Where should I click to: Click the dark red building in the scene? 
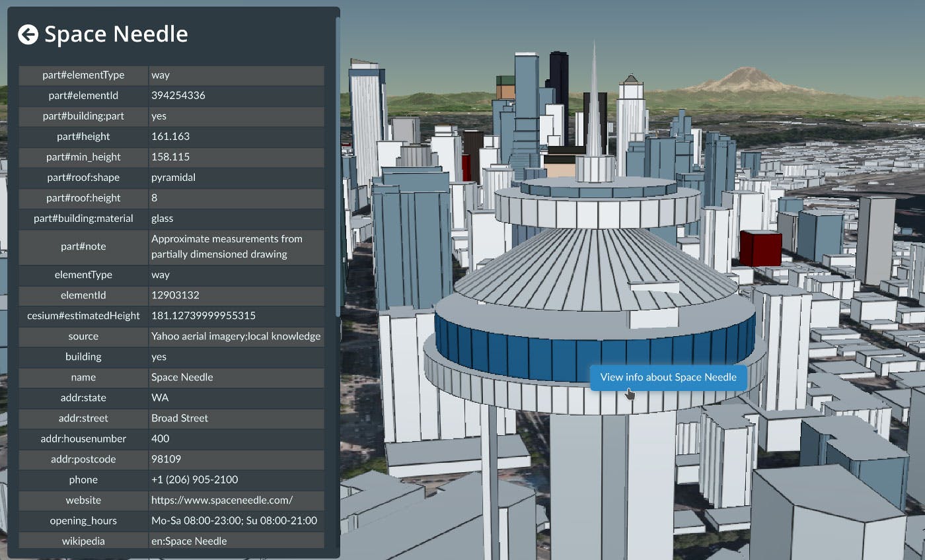[760, 250]
